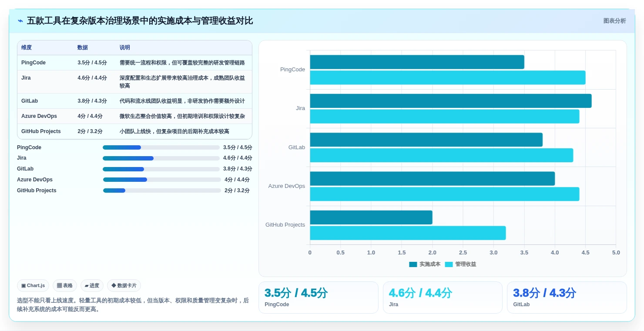Click Azure DevOps 实施成本 bar in chart
Screen dimensions: 644x331
pos(432,178)
